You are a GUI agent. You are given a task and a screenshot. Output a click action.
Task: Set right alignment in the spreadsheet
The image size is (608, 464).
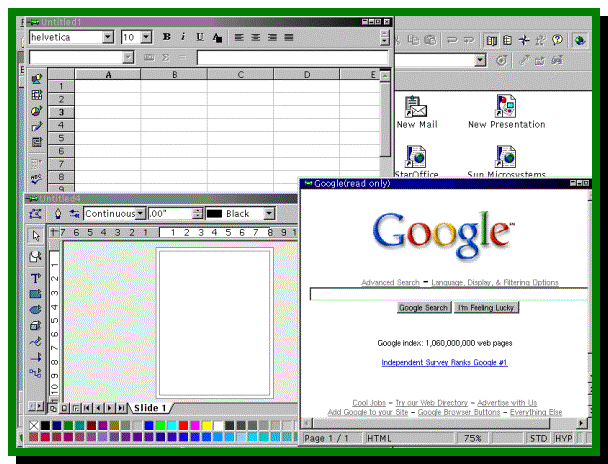click(x=273, y=37)
